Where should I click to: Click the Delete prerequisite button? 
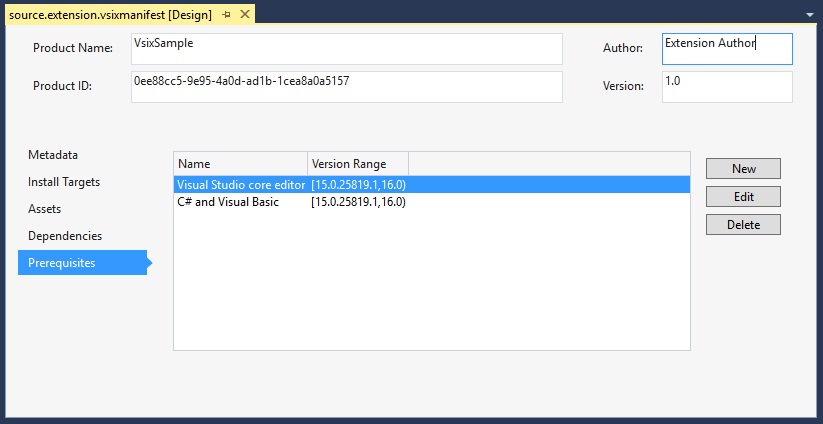click(x=743, y=225)
